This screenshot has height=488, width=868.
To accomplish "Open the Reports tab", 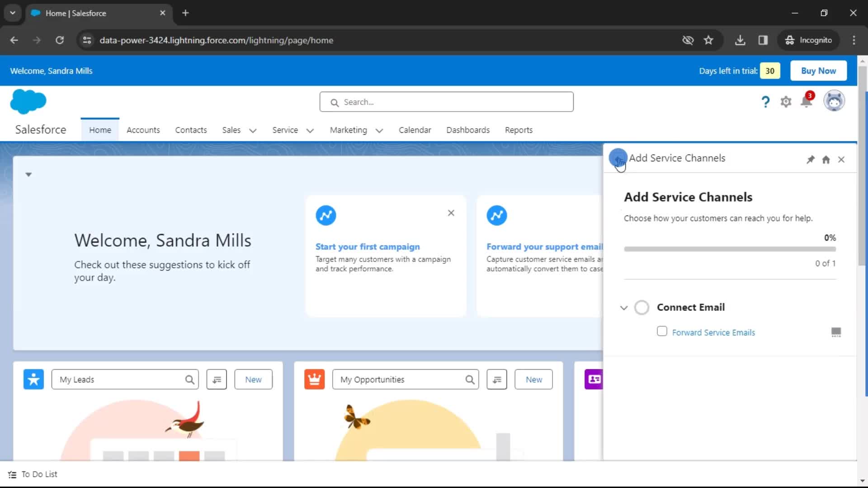I will [x=519, y=130].
